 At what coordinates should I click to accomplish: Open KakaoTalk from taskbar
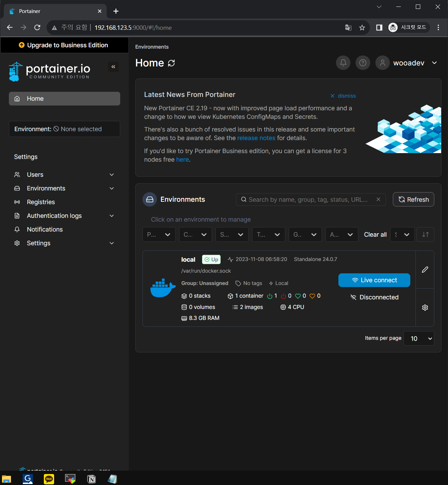click(49, 479)
